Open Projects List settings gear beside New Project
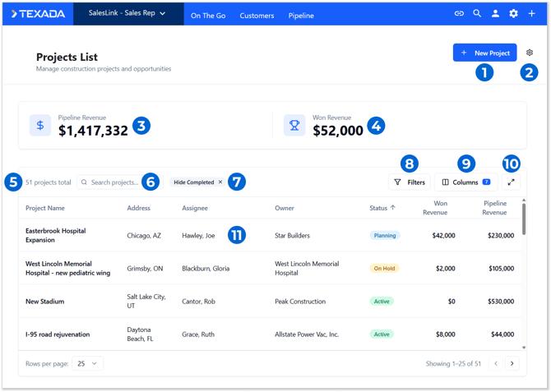The image size is (551, 392). [530, 53]
